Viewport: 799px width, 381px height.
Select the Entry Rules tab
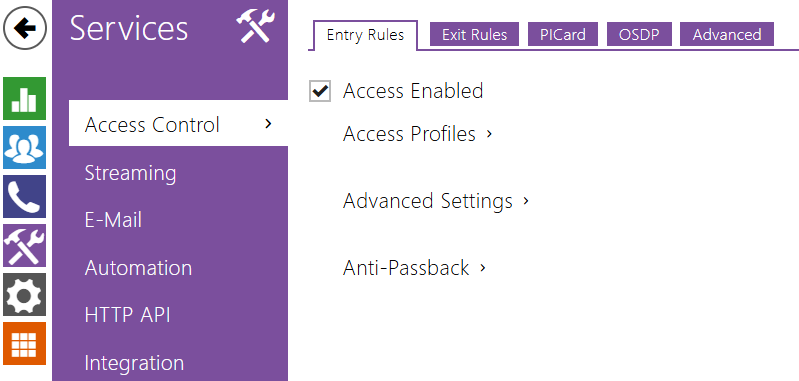coord(365,35)
